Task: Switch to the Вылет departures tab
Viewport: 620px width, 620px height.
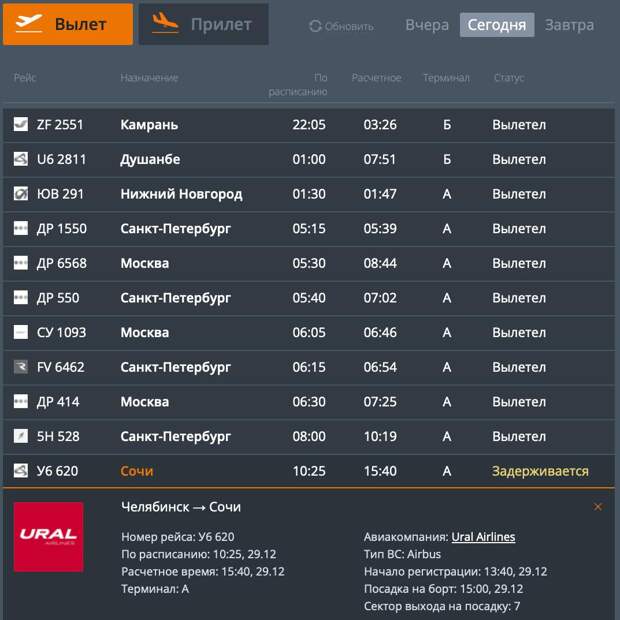Action: (68, 24)
